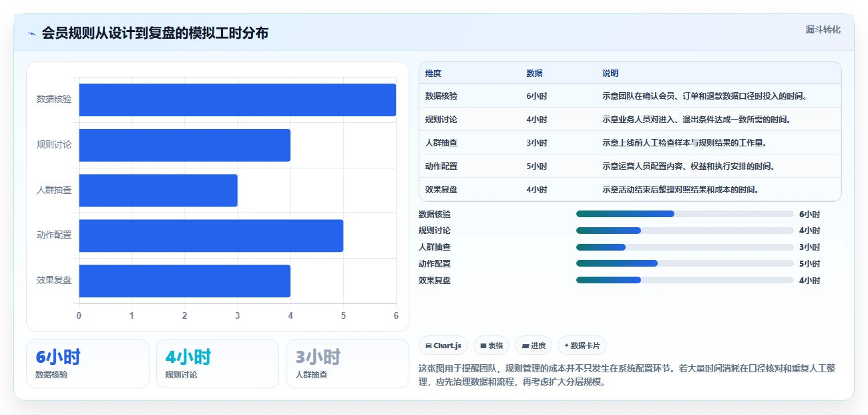This screenshot has width=868, height=415.
Task: Click the 效果复盘 y-axis label on chart
Action: (54, 281)
